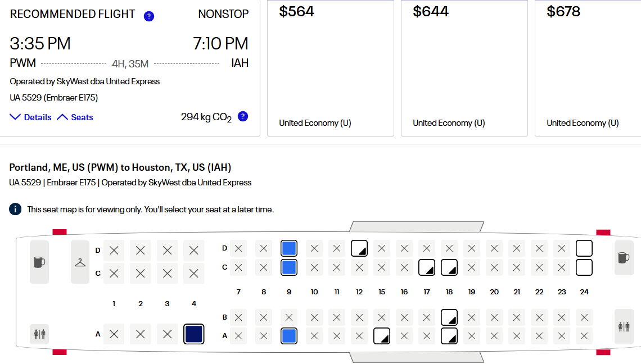Viewport: 641px width, 364px height.
Task: Click unavailable seat 20D
Action: coord(494,248)
